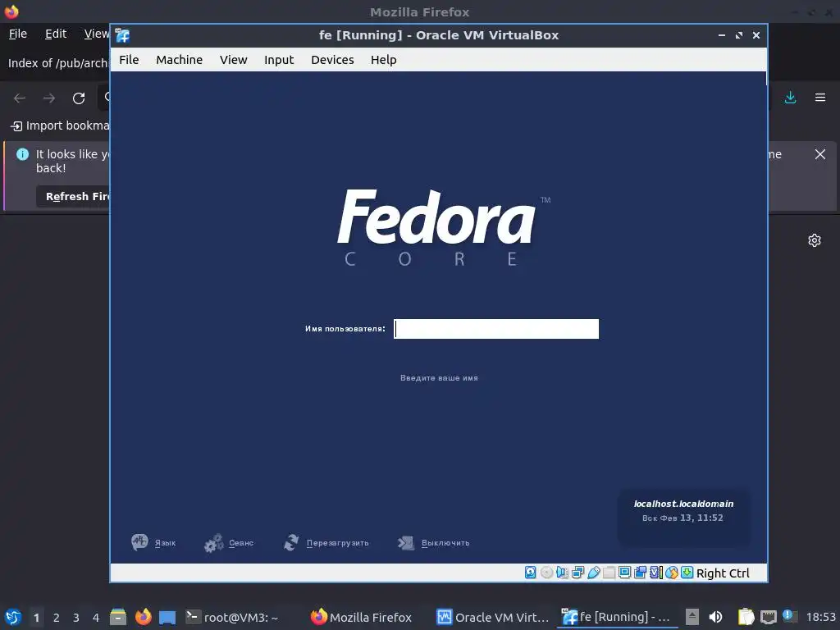Click the Refresh Firefox button
The height and width of the screenshot is (630, 840).
point(73,197)
